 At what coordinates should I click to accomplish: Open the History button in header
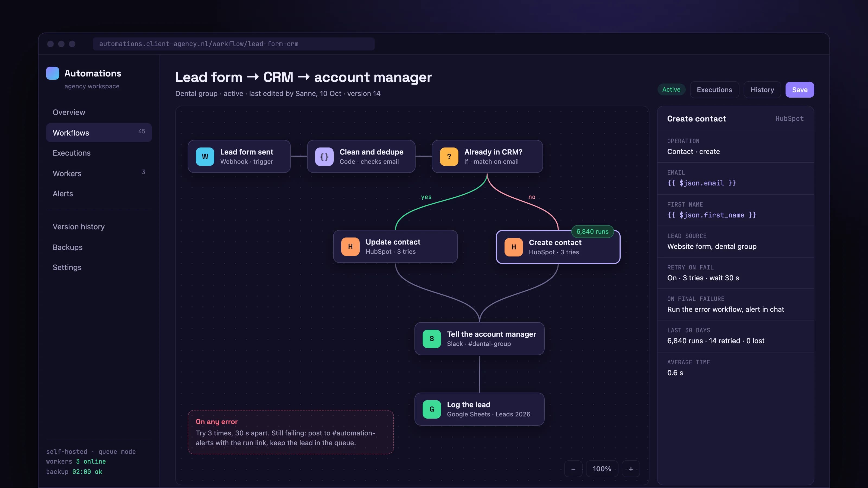762,89
